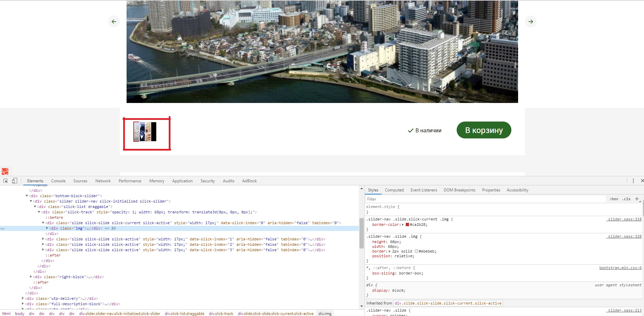644x316 pixels.
Task: Click the 'В корзину' green button
Action: (484, 130)
